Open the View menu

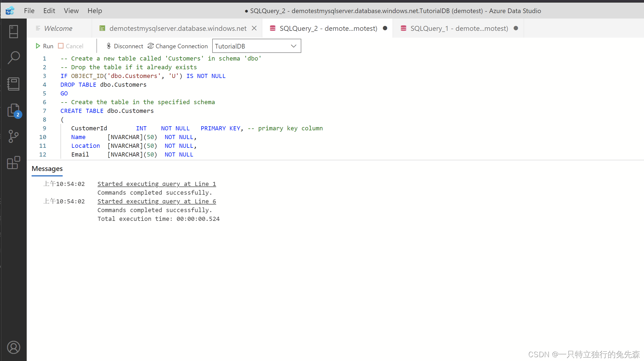point(71,11)
